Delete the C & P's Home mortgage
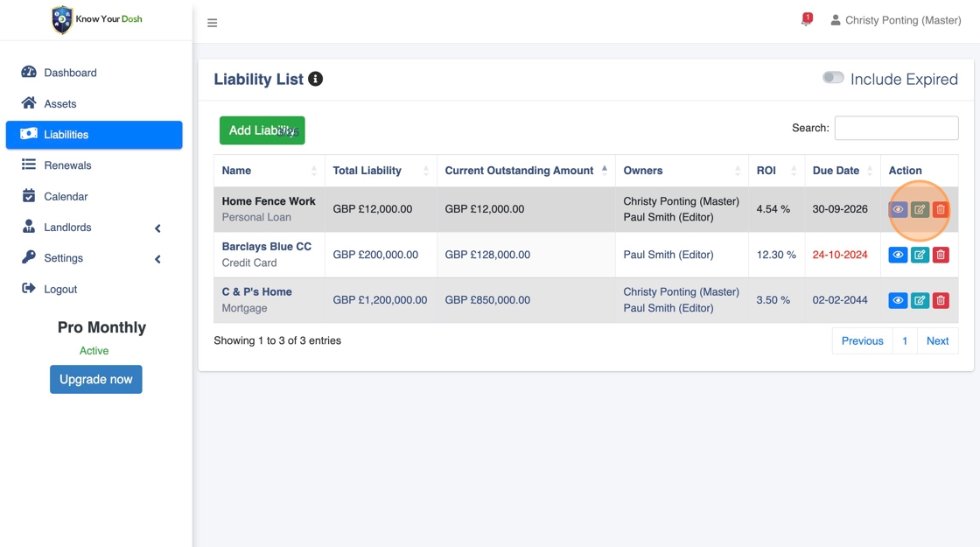 coord(941,300)
